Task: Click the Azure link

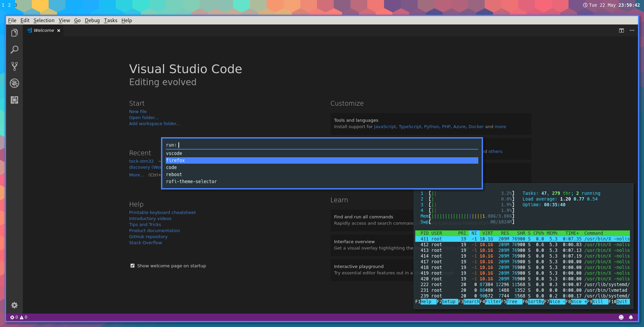Action: (x=460, y=127)
